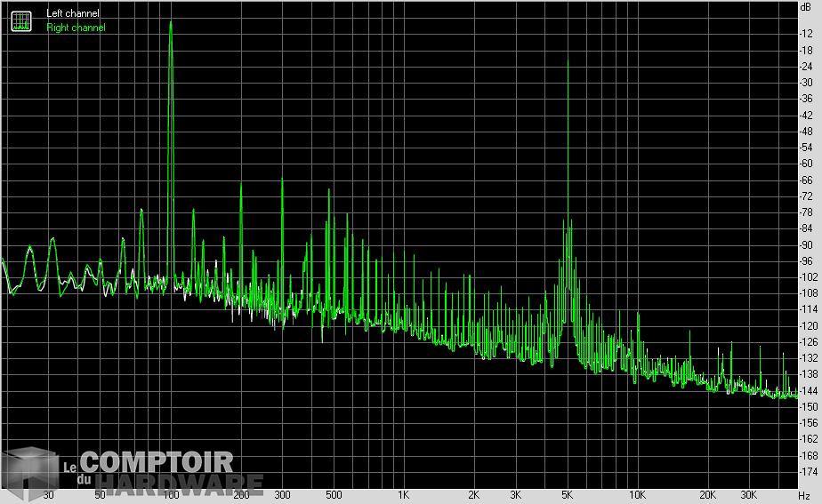
Task: Select the -150 dB axis label
Action: (x=807, y=407)
